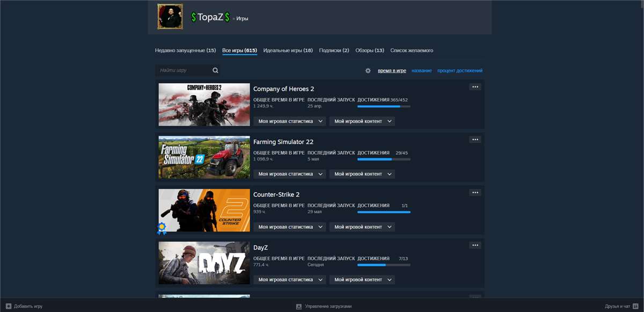Click the 771,4 ч. playtime value

[261, 264]
